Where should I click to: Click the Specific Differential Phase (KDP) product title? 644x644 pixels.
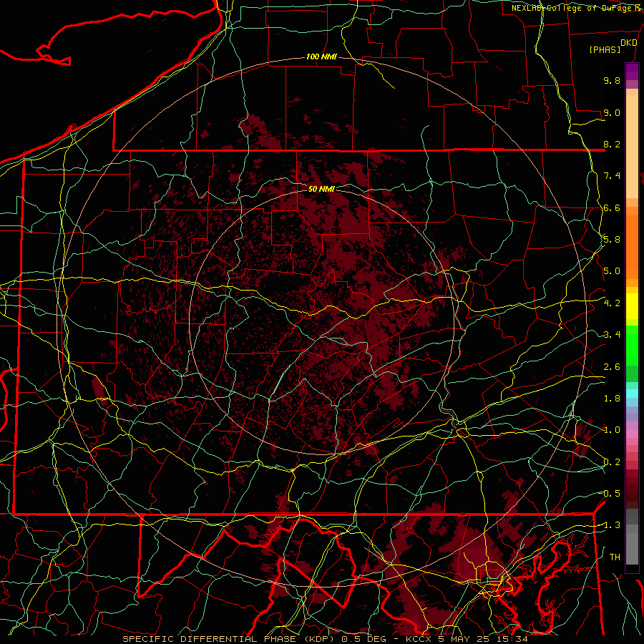228,639
